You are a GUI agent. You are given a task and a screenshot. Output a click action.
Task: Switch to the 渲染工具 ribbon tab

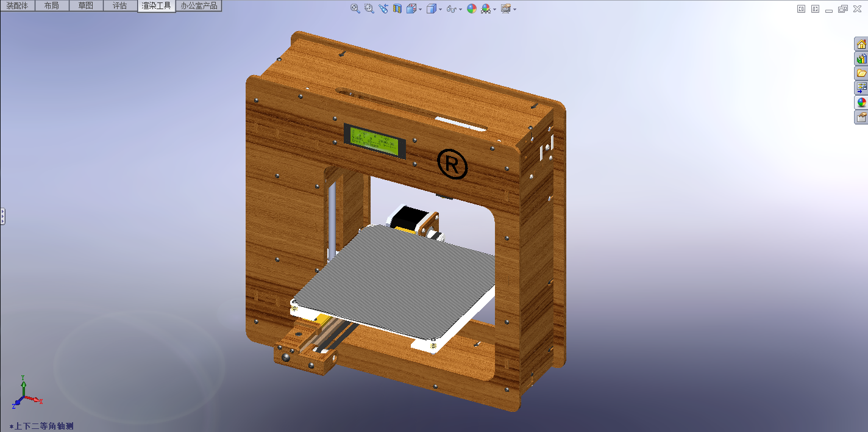tap(156, 5)
